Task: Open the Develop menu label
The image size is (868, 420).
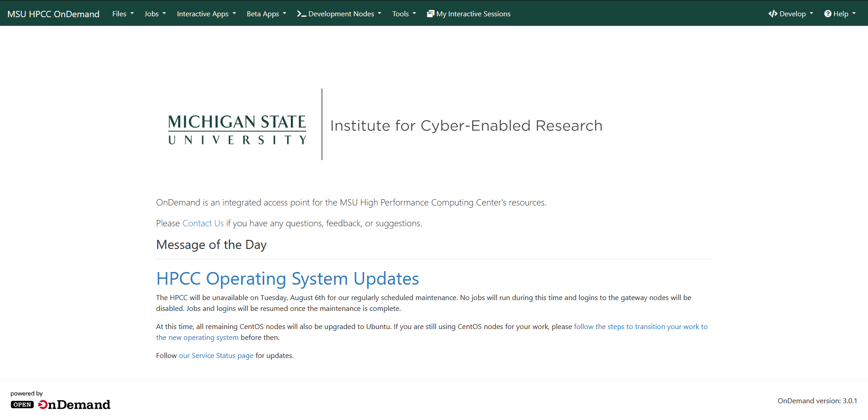Action: point(792,14)
